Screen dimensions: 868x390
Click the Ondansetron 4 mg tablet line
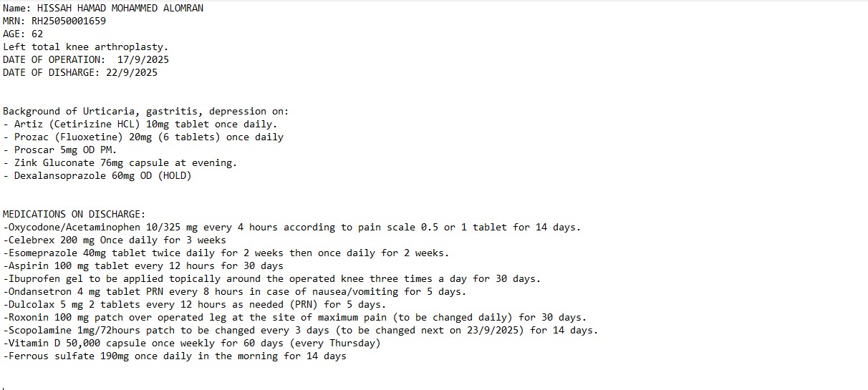234,292
